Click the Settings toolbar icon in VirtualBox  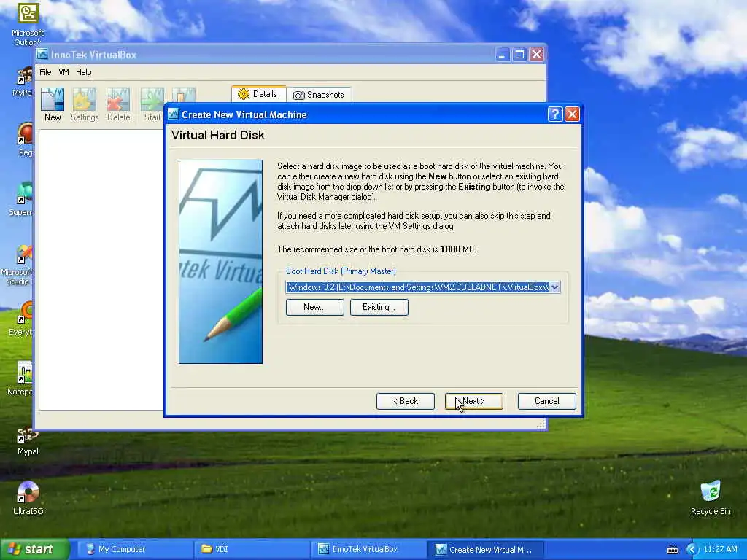click(85, 104)
